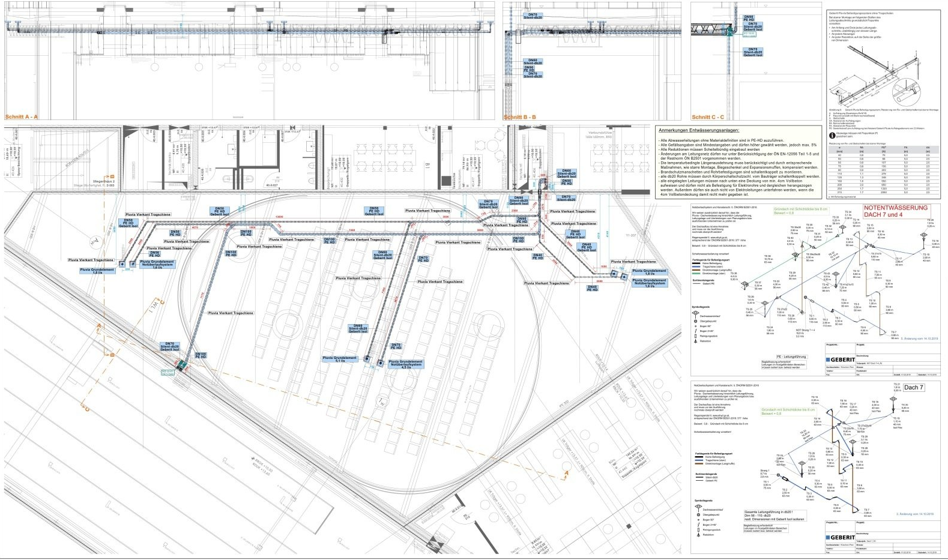Image resolution: width=948 pixels, height=560 pixels.
Task: Click the "DN90 Silent-db20 Geberit Isol" pipe label
Action: [x=519, y=201]
